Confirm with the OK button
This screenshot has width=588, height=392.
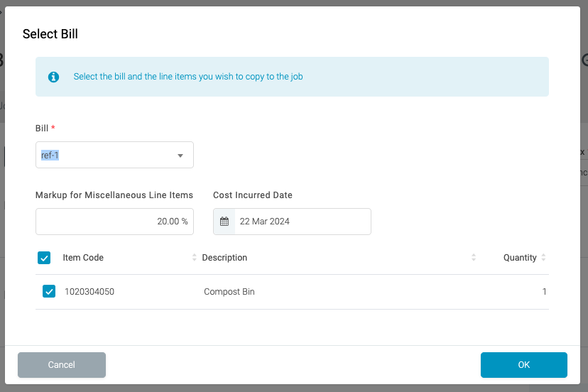click(x=524, y=364)
